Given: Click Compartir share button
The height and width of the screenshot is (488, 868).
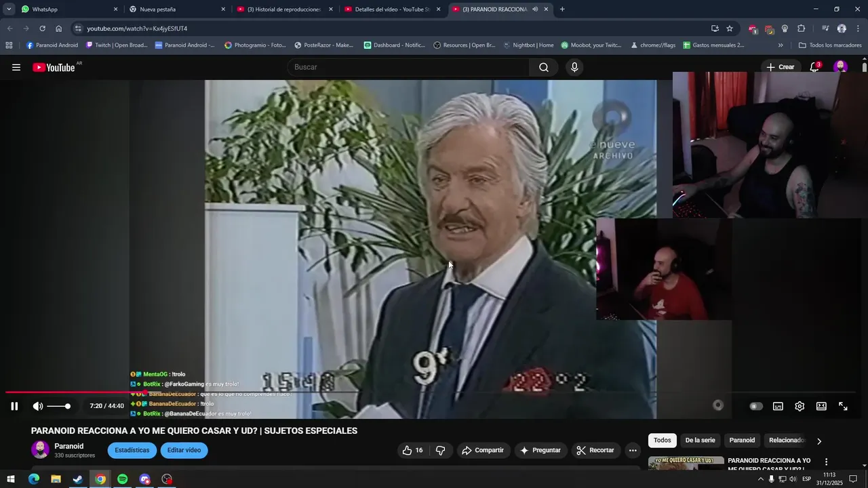Looking at the screenshot, I should coord(483,450).
